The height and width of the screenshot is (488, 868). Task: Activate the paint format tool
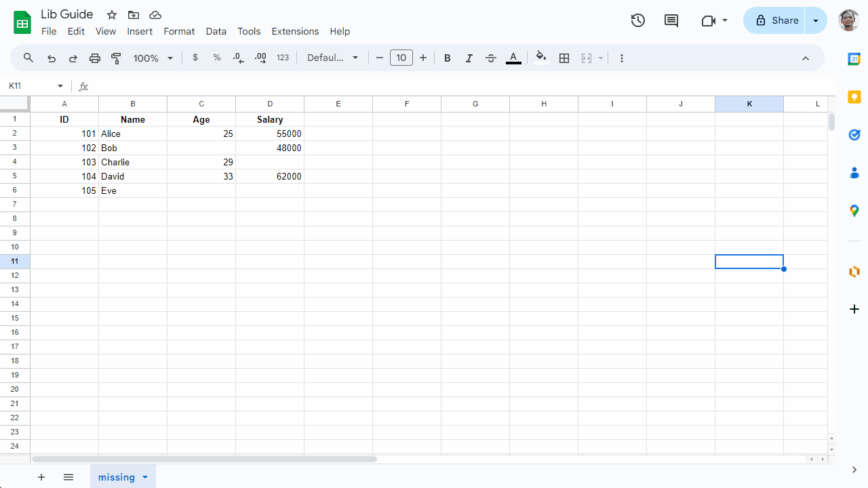(x=116, y=58)
